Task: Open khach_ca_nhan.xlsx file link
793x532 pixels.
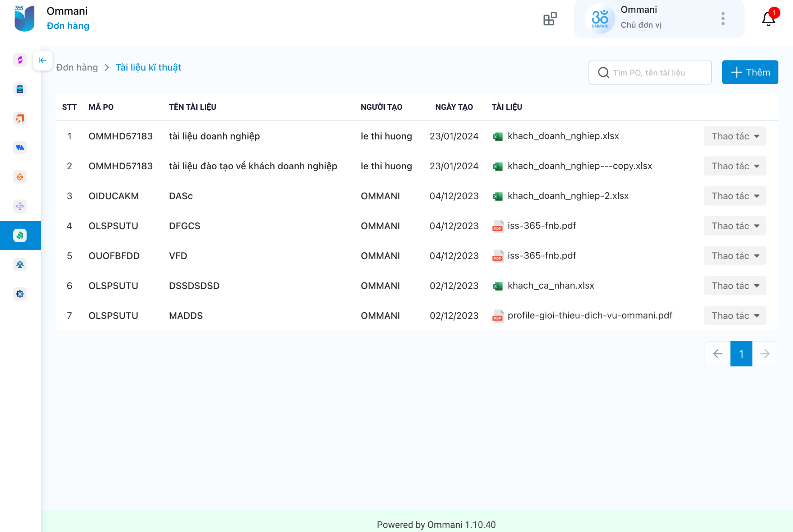Action: tap(550, 286)
